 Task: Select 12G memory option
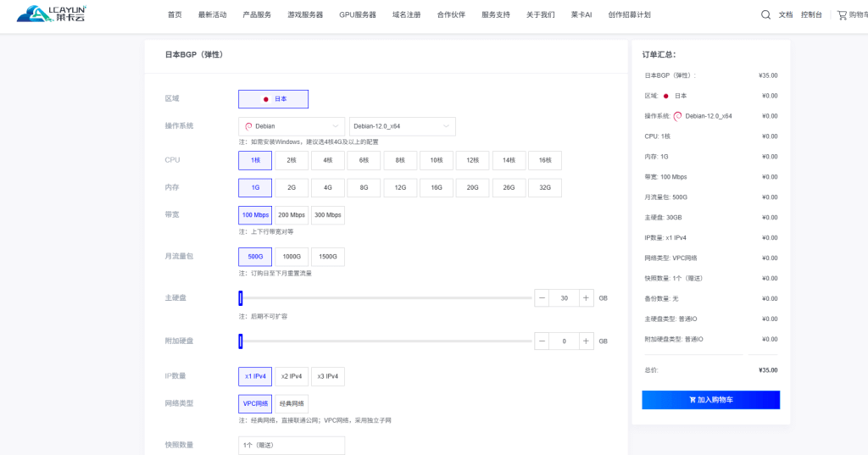pyautogui.click(x=400, y=187)
